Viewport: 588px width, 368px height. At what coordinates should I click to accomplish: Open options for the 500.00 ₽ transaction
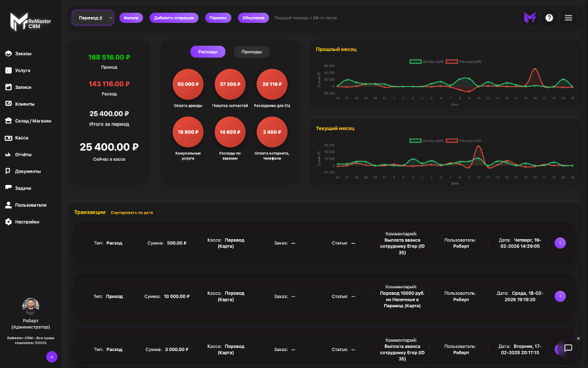pos(560,243)
